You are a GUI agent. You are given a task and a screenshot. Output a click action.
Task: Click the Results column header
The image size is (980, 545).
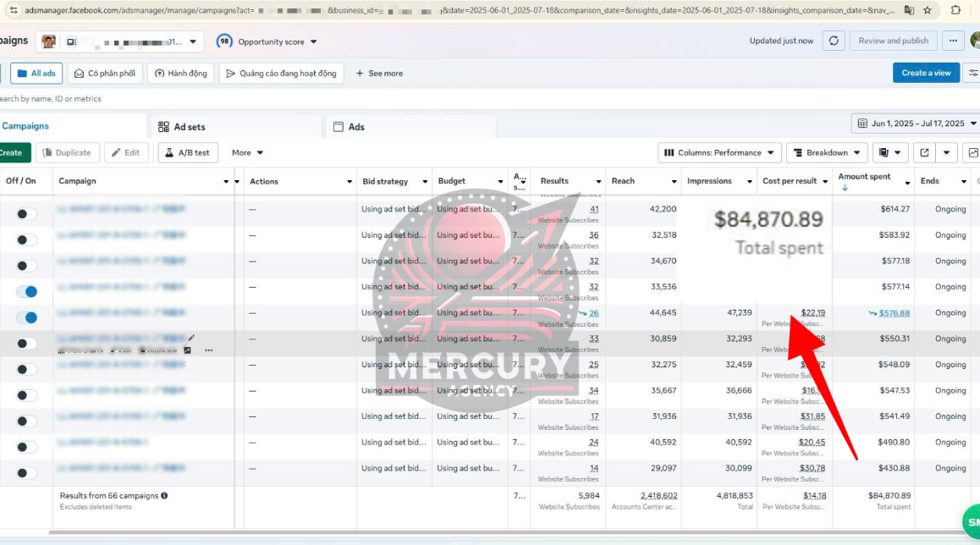(554, 180)
